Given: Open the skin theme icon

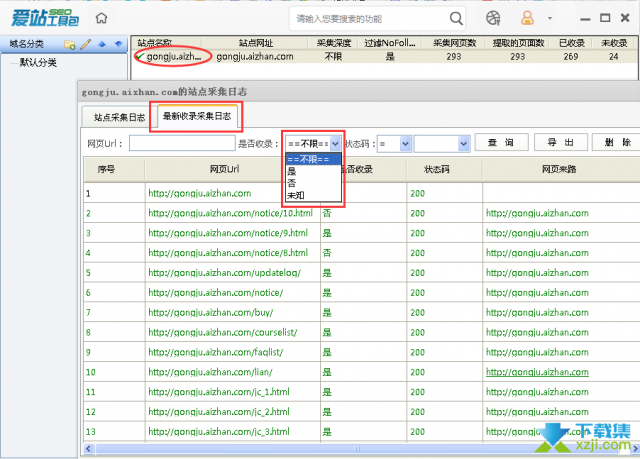Looking at the screenshot, I should [493, 18].
